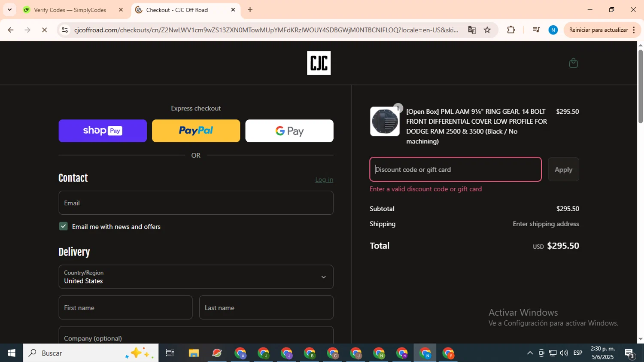Screen dimensions: 644x362
Task: Open the Windows Start menu
Action: [x=11, y=353]
